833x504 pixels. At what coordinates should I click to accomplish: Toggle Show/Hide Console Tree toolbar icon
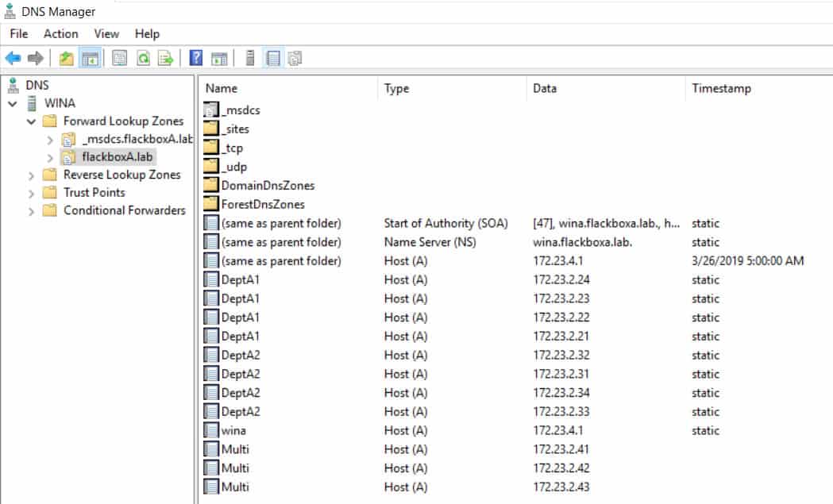(89, 58)
